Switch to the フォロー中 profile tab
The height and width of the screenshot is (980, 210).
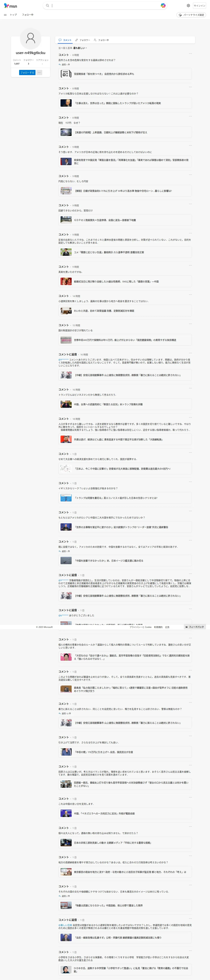pyautogui.click(x=101, y=40)
